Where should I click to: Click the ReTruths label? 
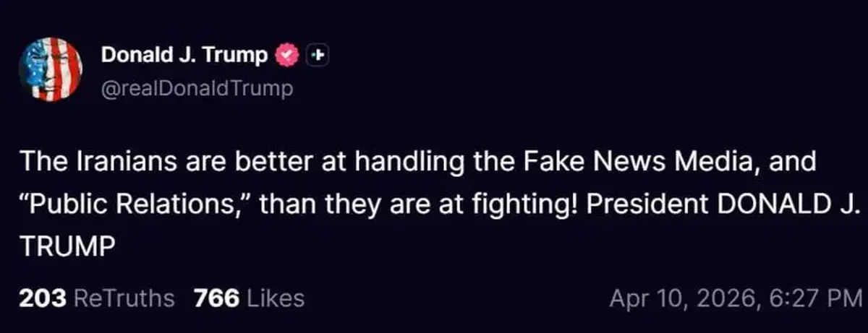124,298
